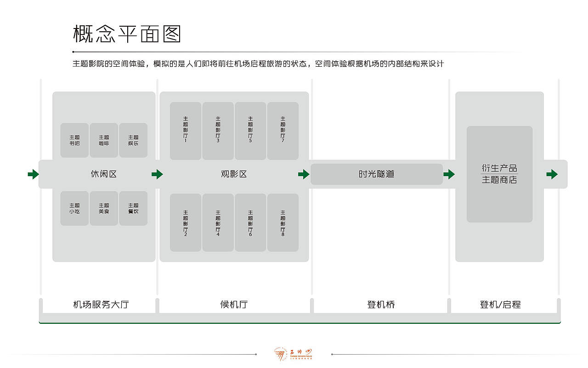588x368 pixels.
Task: Expand the 衍生产品主题商店 block
Action: pyautogui.click(x=499, y=174)
